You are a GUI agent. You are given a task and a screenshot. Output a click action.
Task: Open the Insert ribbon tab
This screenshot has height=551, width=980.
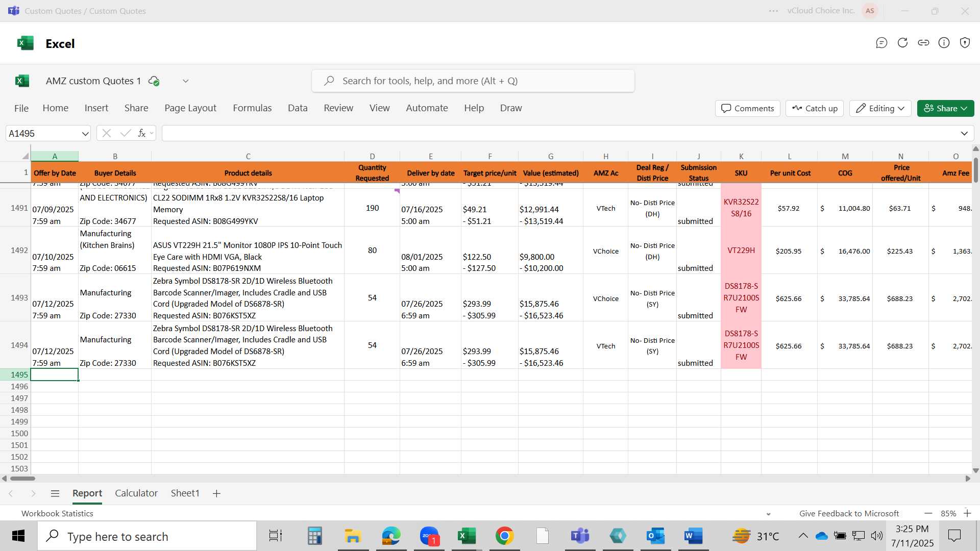(96, 108)
